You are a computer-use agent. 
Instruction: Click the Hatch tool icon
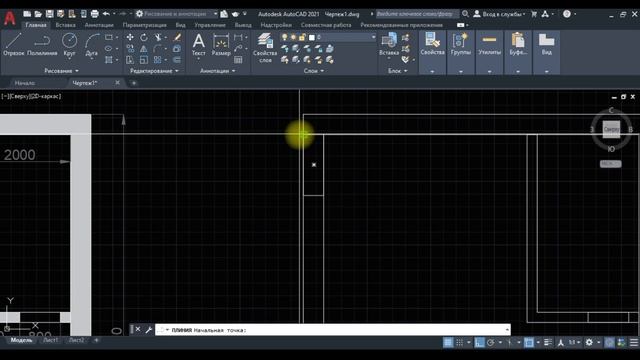(109, 60)
